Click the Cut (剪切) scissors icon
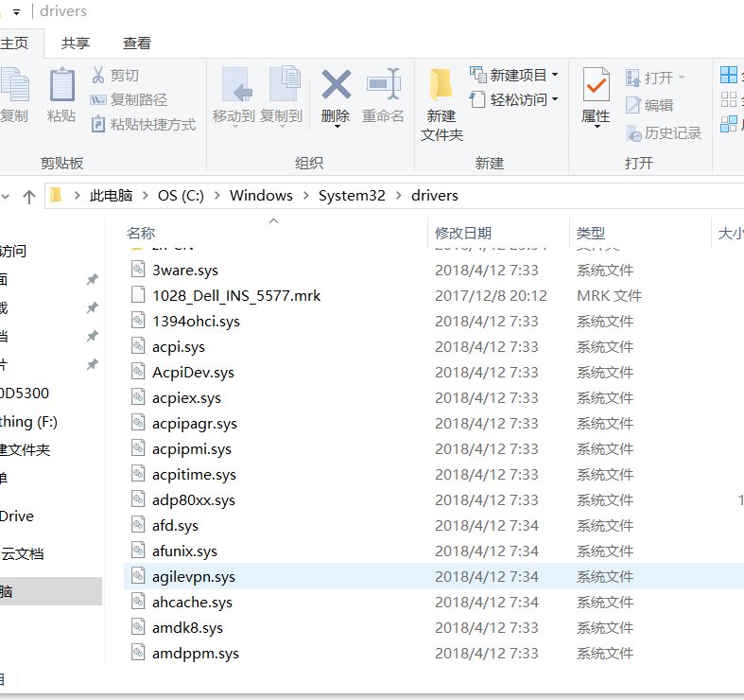Screen dimensions: 744x700 coord(98,75)
